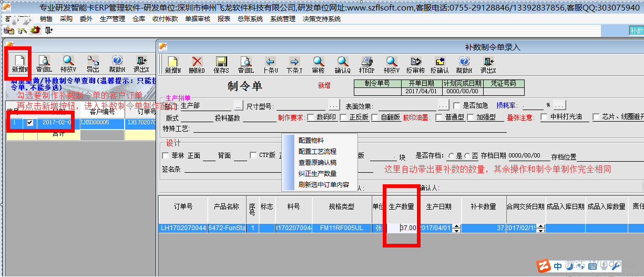Open 损耗率 lookup ellipsis button
The image size is (644, 277).
pyautogui.click(x=559, y=105)
